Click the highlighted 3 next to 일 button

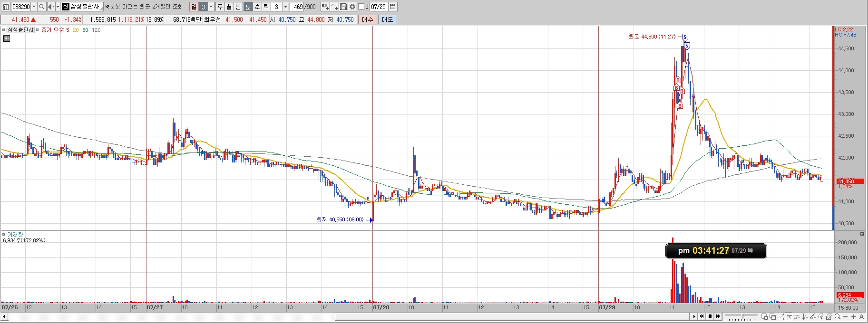pos(203,7)
